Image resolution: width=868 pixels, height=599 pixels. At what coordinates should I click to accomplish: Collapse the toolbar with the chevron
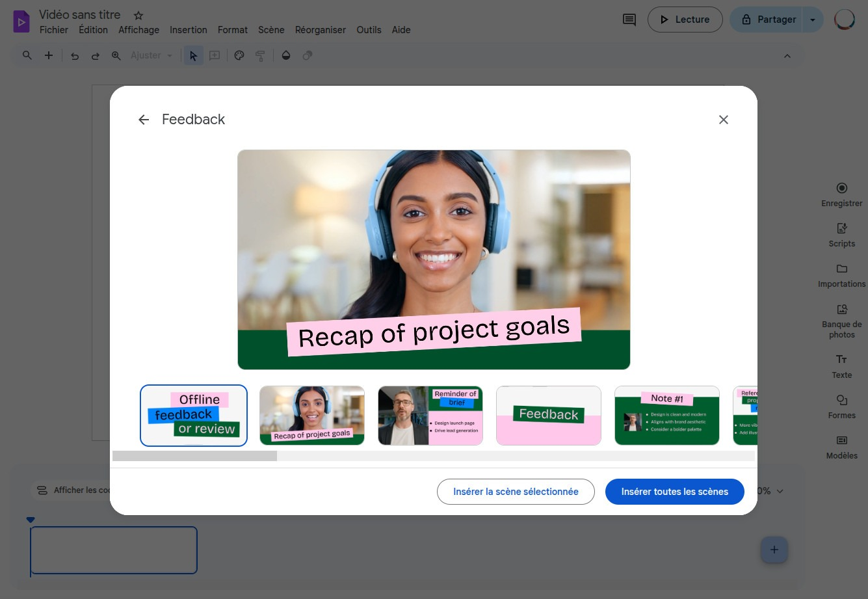[x=787, y=56]
